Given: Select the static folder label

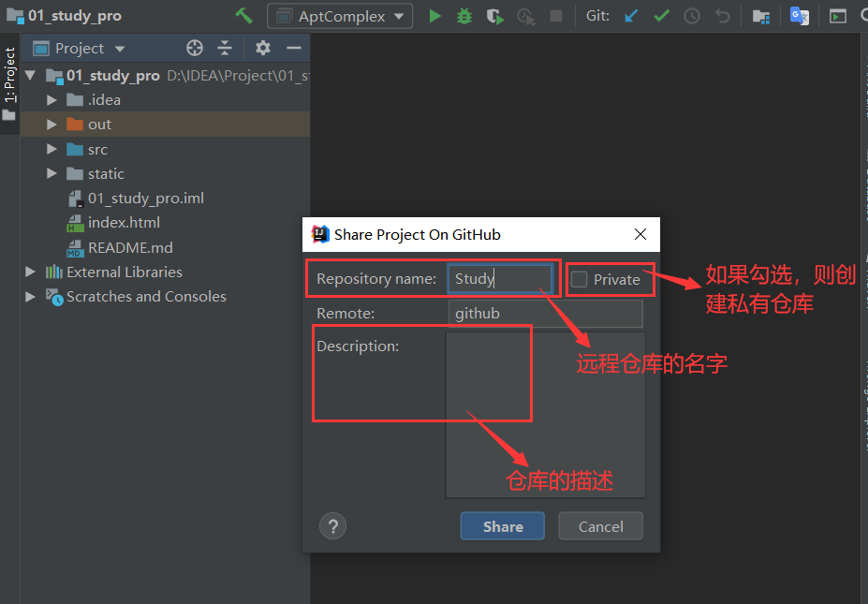Looking at the screenshot, I should (106, 174).
